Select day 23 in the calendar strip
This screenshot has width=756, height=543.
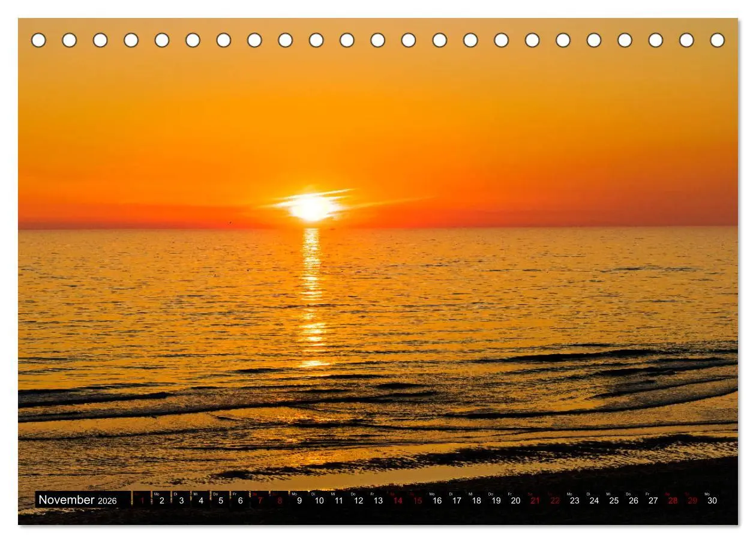pyautogui.click(x=575, y=500)
